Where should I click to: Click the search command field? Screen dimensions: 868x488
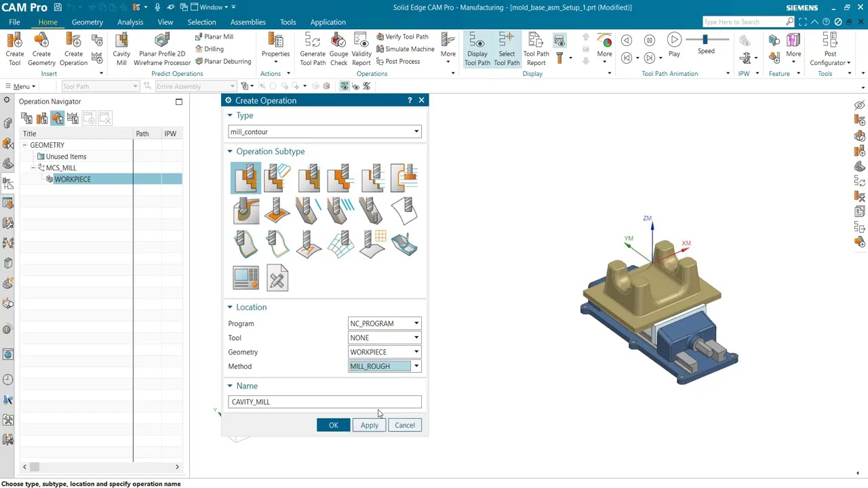point(744,22)
